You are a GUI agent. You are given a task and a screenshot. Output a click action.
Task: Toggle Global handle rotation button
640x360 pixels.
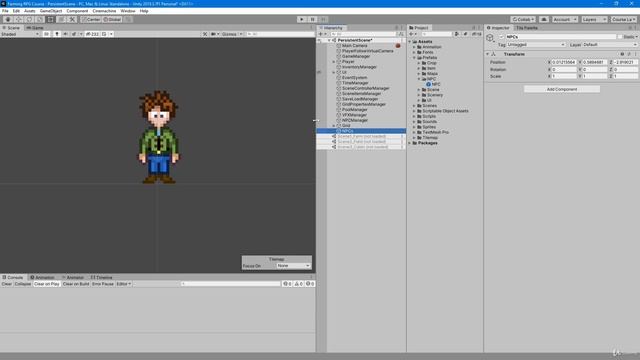(x=112, y=19)
